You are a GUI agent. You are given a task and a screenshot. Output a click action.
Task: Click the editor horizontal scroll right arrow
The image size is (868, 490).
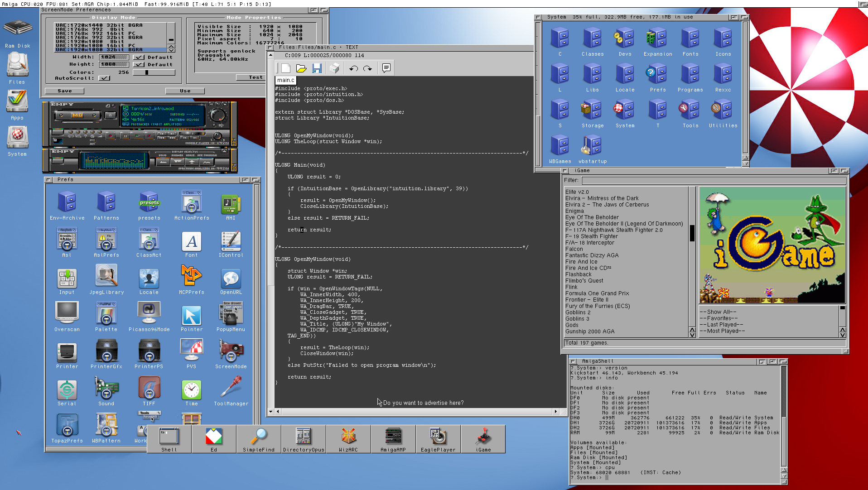(556, 412)
